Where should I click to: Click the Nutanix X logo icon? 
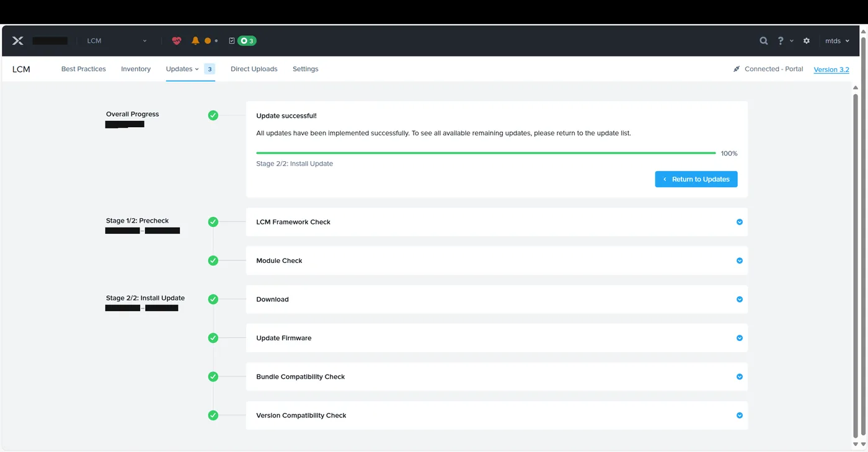18,41
